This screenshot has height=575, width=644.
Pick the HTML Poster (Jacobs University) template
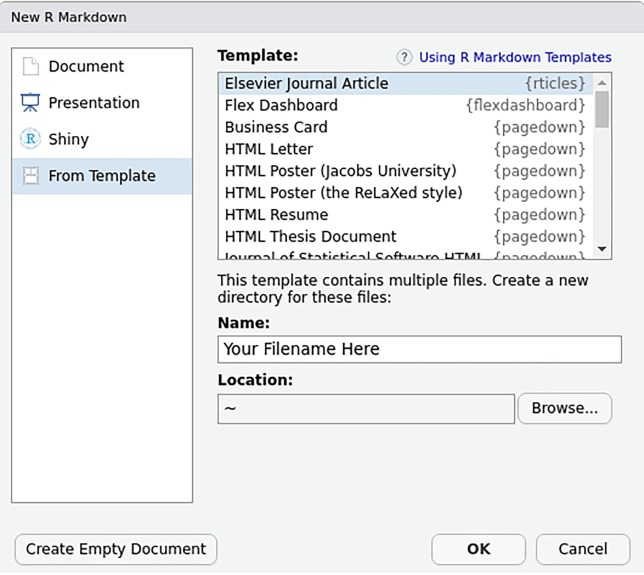click(x=405, y=171)
